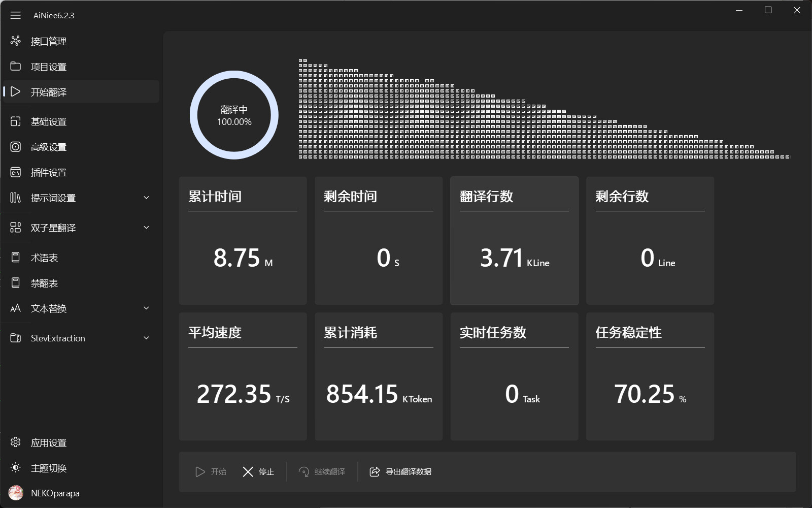Toggle theme with 主题切换
Screen dimensions: 812x508
tap(48, 468)
